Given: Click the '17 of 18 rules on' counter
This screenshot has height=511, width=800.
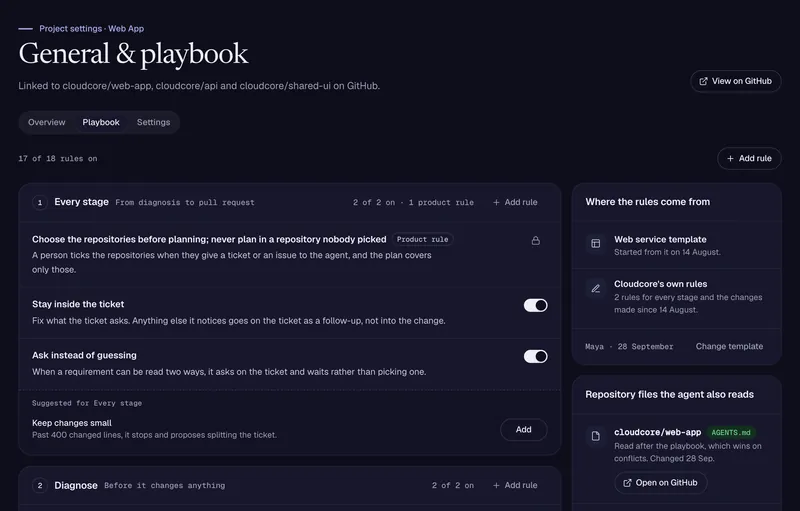Looking at the screenshot, I should coord(58,159).
